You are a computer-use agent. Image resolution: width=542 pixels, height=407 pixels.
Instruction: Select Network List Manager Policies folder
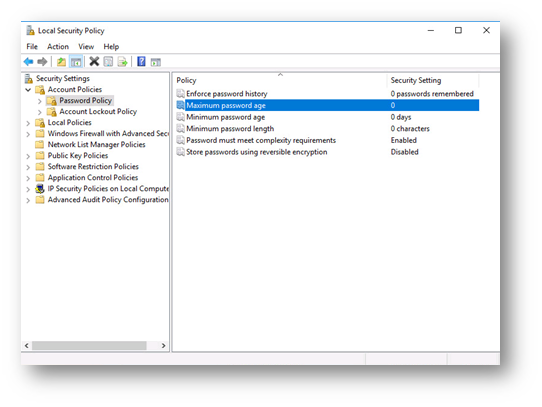click(x=96, y=145)
